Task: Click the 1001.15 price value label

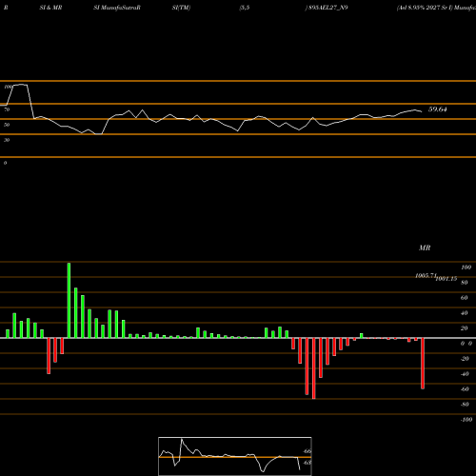Action: 446,279
